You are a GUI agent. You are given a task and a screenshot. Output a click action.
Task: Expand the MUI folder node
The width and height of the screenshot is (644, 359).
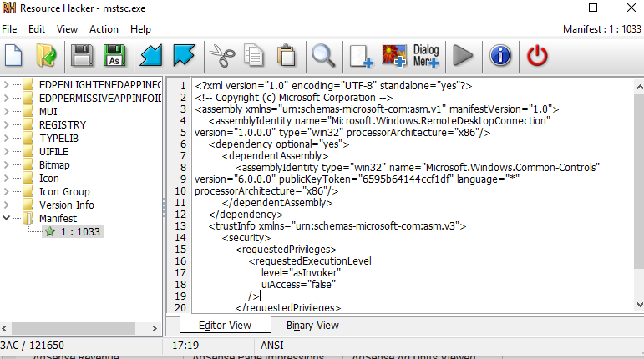pyautogui.click(x=6, y=112)
